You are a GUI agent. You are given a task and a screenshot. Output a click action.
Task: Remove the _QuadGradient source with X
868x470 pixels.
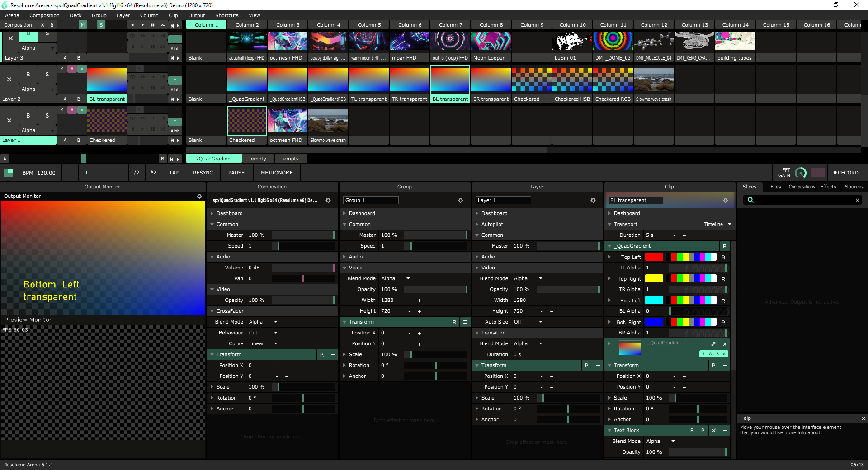coord(724,344)
